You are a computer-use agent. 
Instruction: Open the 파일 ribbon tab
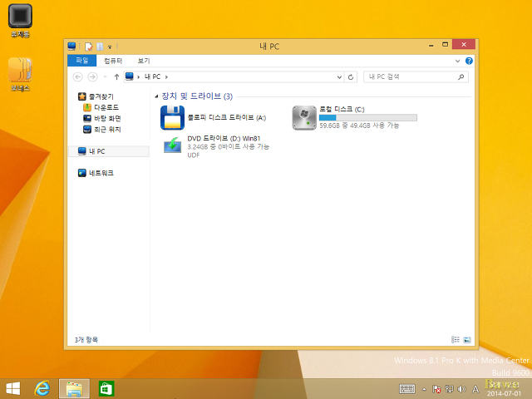tap(81, 61)
